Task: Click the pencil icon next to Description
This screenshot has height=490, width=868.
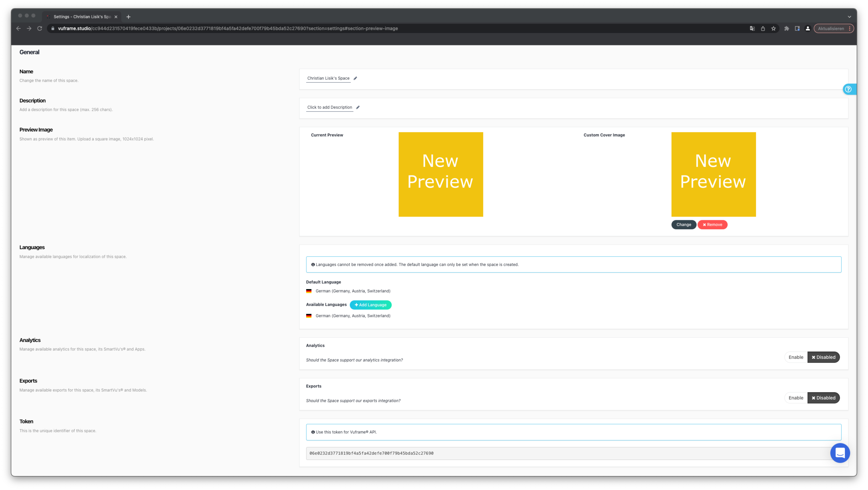Action: point(358,107)
